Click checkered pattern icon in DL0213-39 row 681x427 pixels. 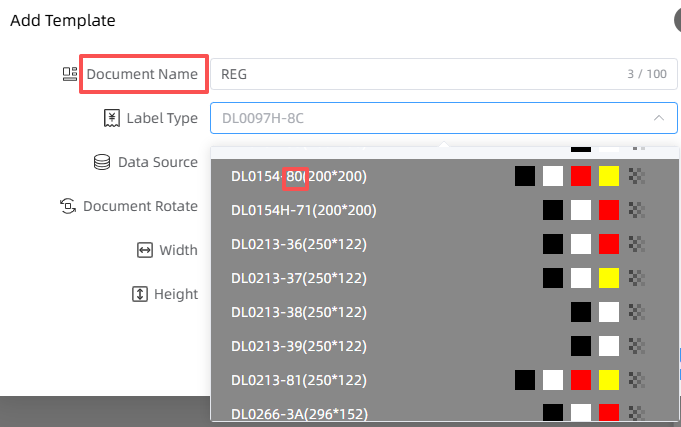point(637,346)
